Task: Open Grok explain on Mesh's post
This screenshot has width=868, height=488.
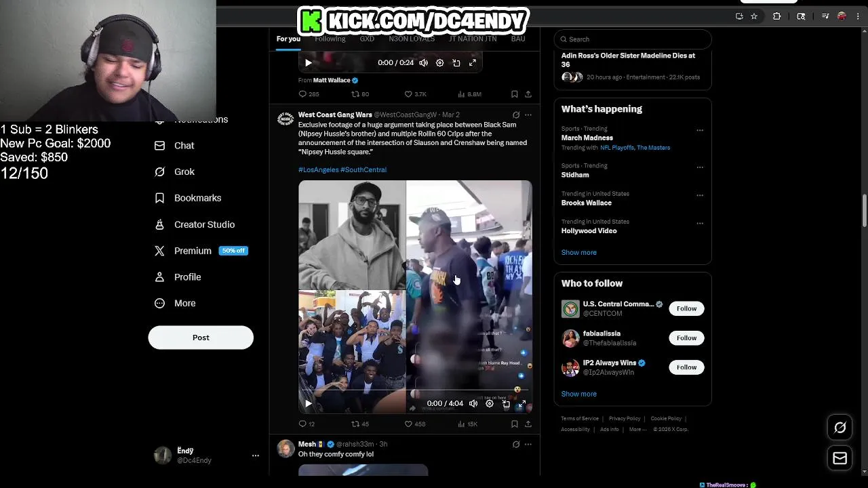Action: tap(516, 445)
